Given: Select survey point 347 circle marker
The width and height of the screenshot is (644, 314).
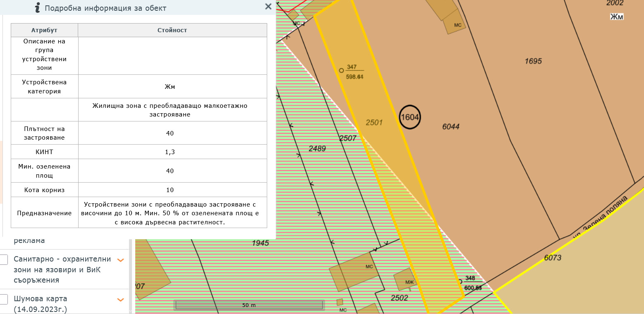Looking at the screenshot, I should 341,71.
